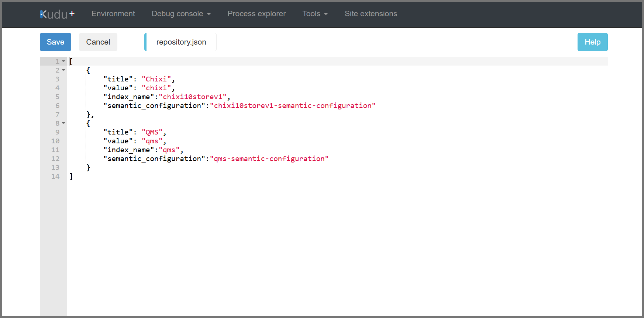Place cursor in the "Chixi" title value
This screenshot has width=644, height=318.
(156, 79)
